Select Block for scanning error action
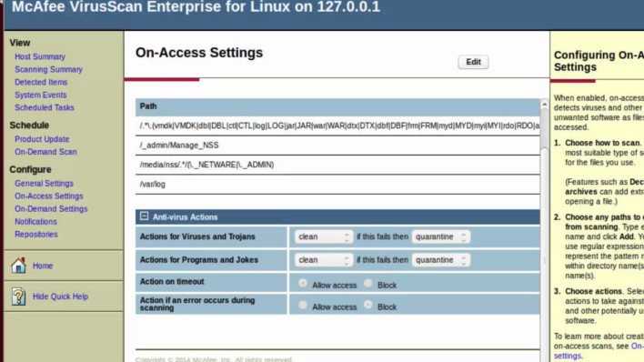Screen dimensions: 644x362 368,305
